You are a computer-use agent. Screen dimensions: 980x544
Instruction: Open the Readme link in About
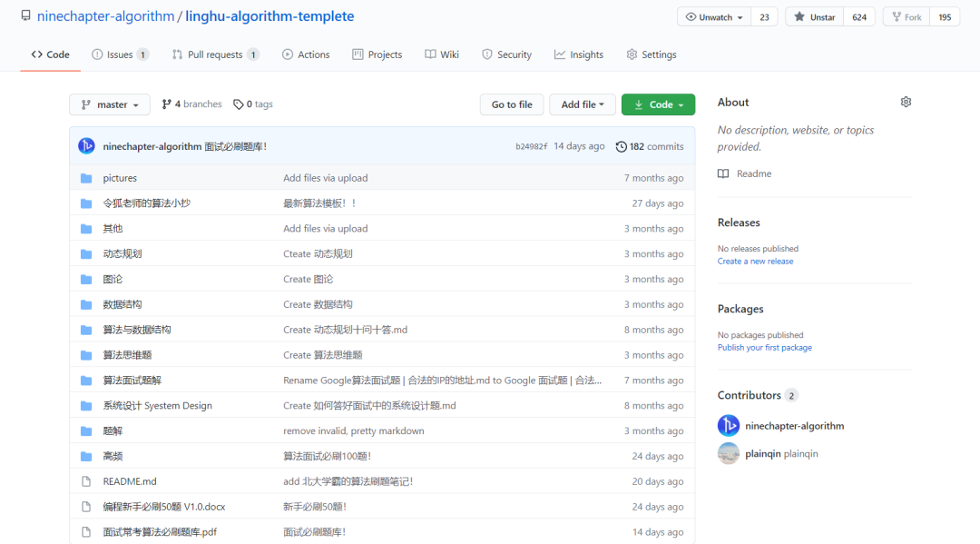coord(754,173)
